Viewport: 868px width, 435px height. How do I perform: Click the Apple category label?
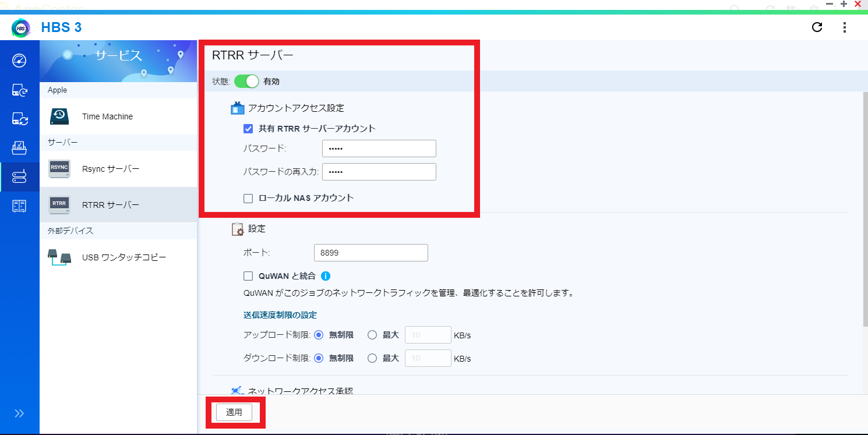pyautogui.click(x=58, y=90)
